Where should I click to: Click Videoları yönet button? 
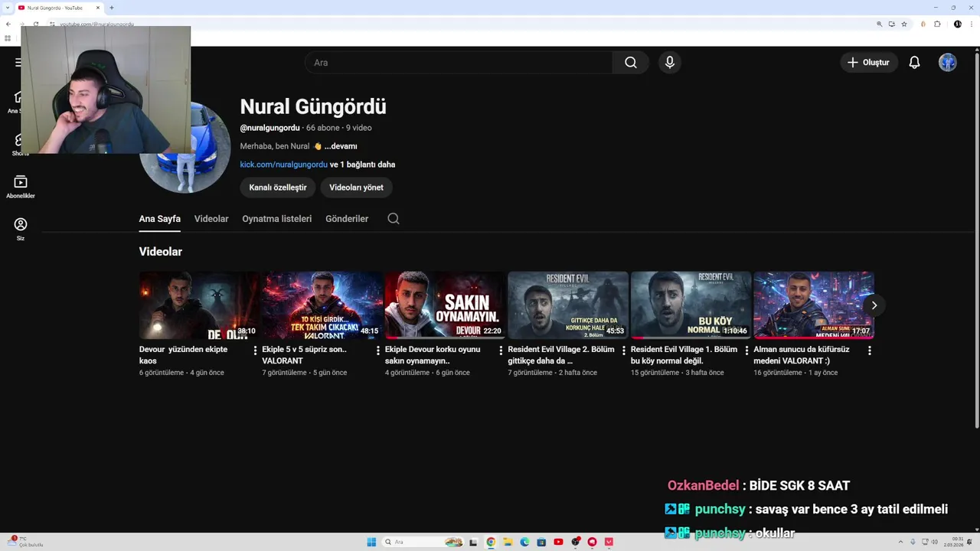click(x=356, y=187)
